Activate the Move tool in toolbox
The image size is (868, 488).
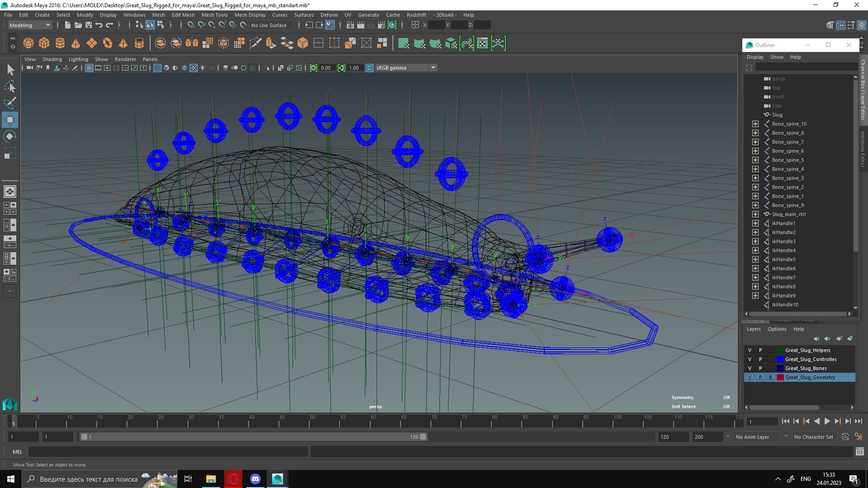tap(10, 119)
